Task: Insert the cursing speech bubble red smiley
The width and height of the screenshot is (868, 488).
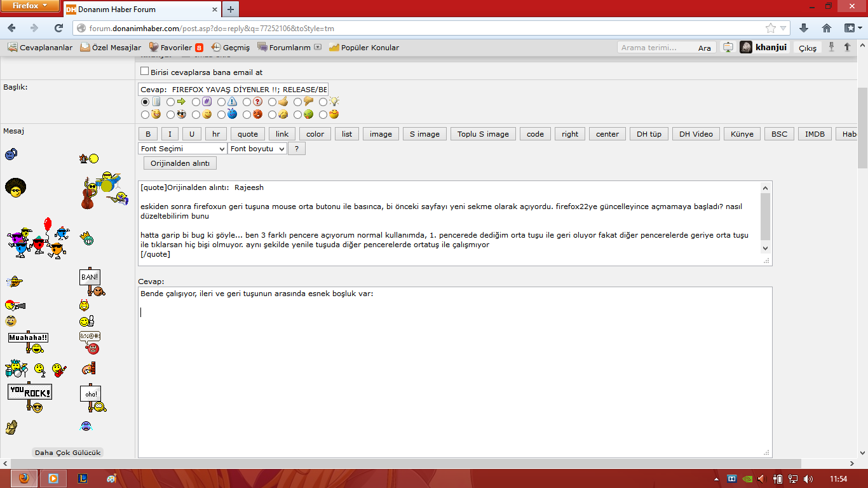Action: tap(90, 343)
